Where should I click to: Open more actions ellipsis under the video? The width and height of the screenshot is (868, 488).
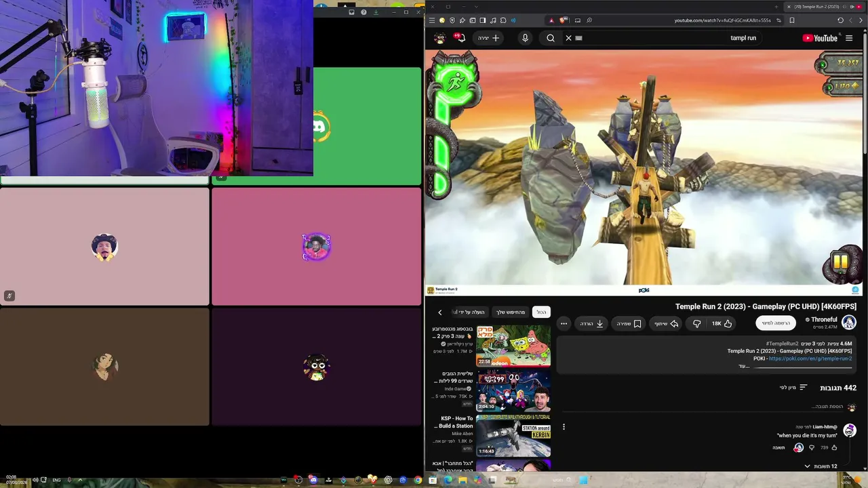(564, 323)
